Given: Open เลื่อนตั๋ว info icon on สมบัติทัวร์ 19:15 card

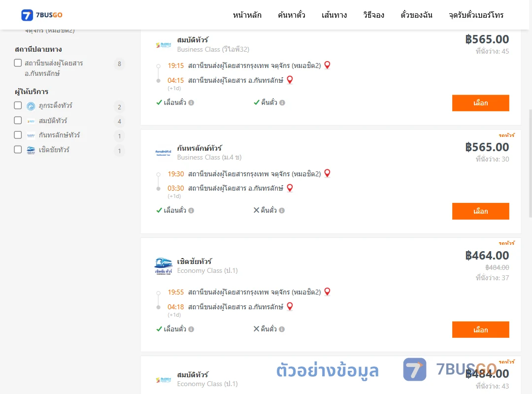Looking at the screenshot, I should (191, 102).
